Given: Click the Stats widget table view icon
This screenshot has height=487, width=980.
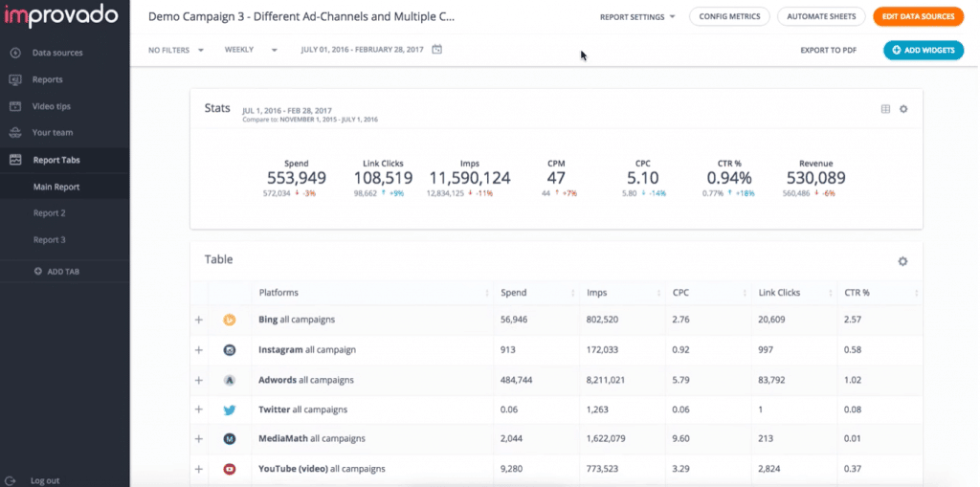Looking at the screenshot, I should click(885, 109).
